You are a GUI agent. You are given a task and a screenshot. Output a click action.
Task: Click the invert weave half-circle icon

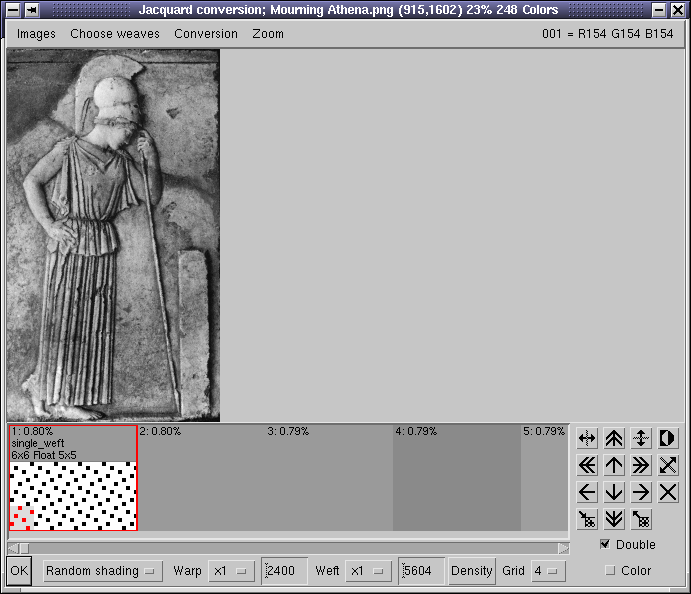[x=668, y=438]
